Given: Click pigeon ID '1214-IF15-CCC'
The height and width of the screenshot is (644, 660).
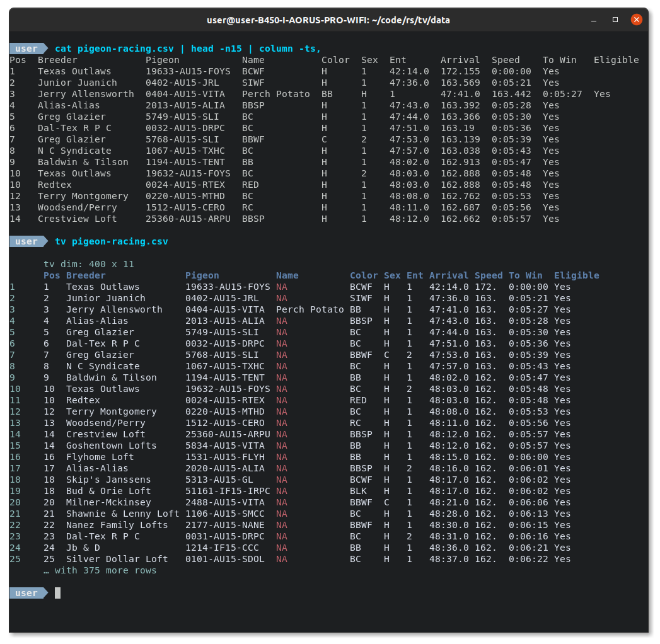Looking at the screenshot, I should (222, 548).
